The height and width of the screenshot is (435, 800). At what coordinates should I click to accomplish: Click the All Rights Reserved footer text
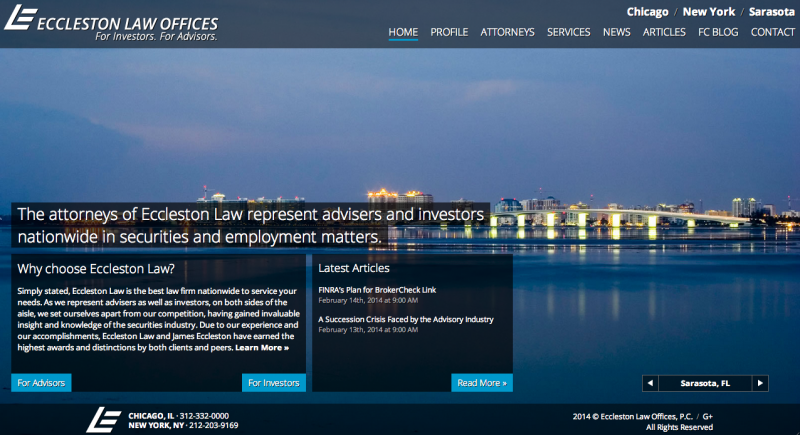click(679, 427)
